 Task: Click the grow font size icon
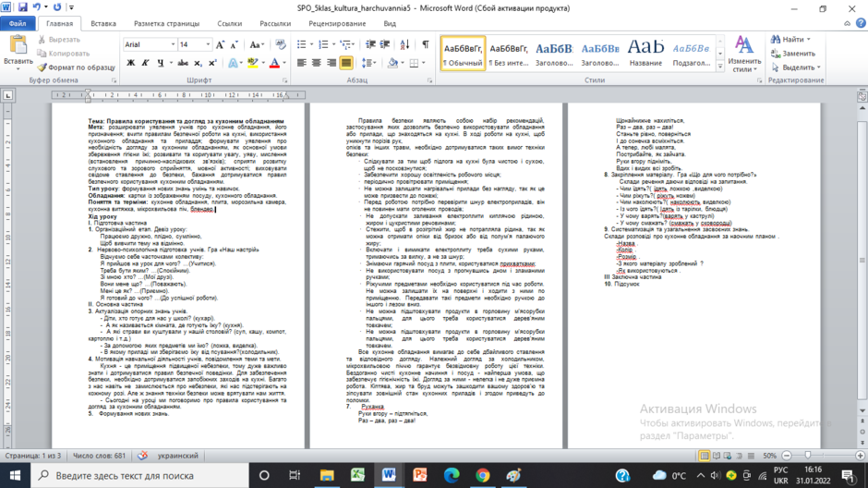pos(220,45)
